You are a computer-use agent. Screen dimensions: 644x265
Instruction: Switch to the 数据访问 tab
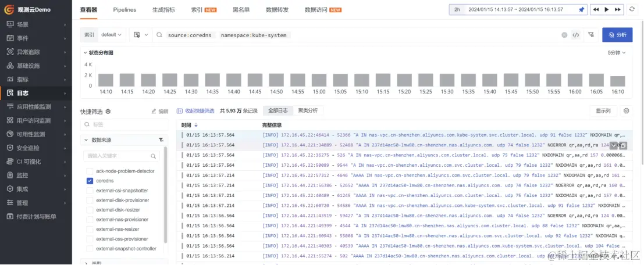click(x=323, y=9)
